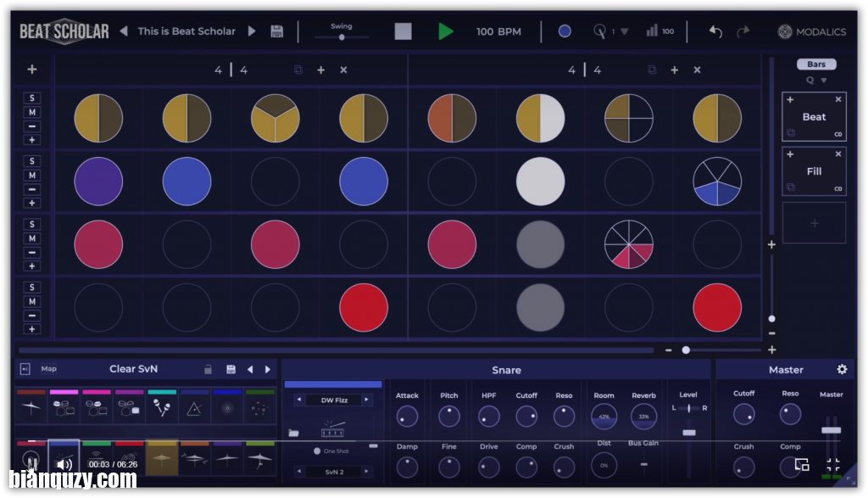Mute the blue snare track
868x498 pixels.
pyautogui.click(x=32, y=175)
